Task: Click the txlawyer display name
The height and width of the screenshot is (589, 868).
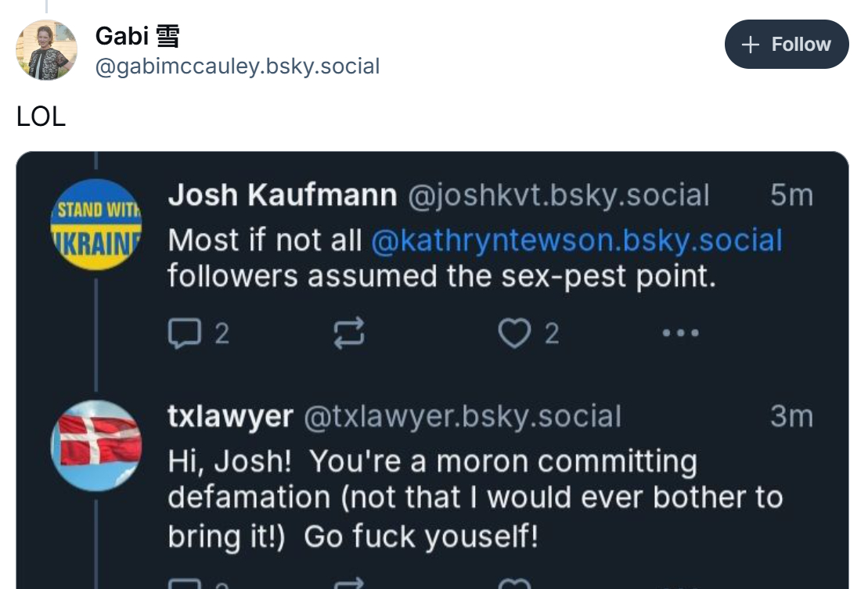Action: tap(229, 417)
